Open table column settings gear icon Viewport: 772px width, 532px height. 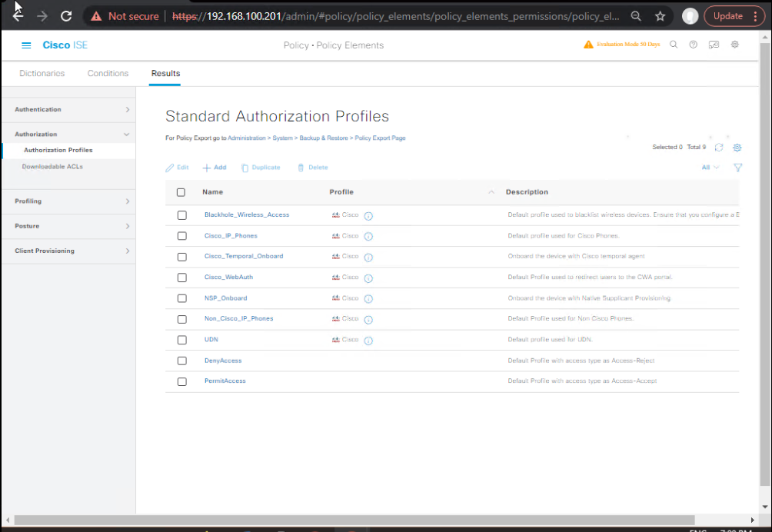click(x=737, y=147)
